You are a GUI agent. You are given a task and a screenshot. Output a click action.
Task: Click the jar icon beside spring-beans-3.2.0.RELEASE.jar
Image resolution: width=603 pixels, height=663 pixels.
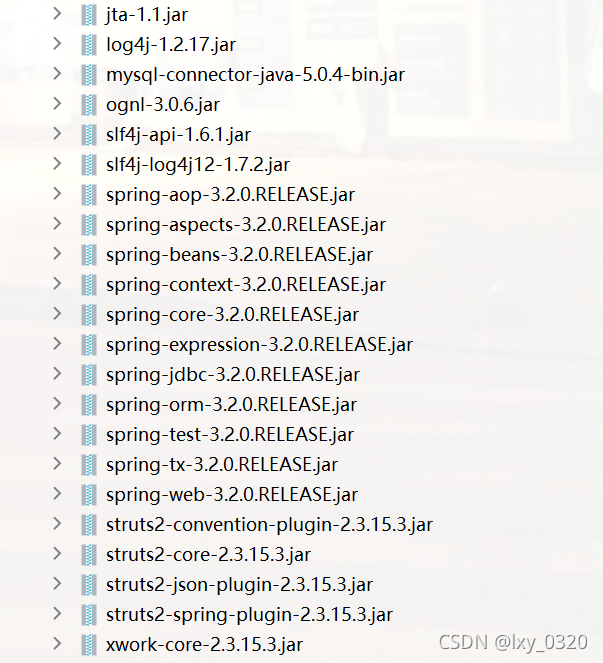coord(89,255)
